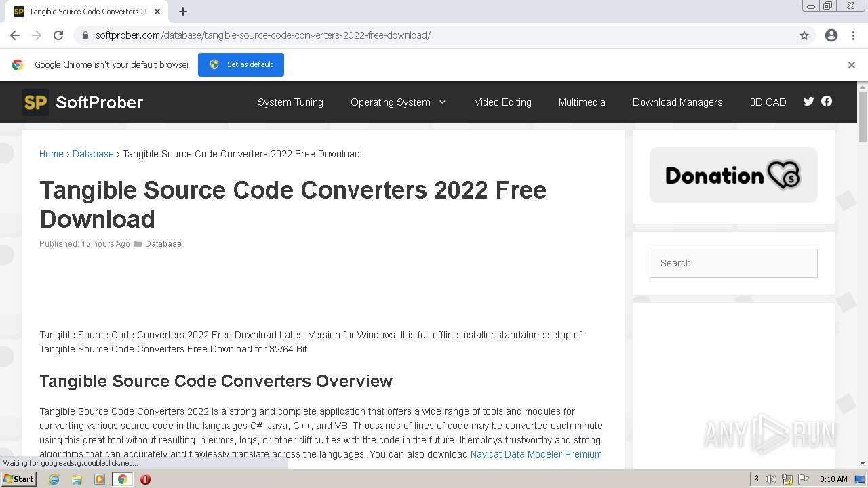Open the Chrome profile avatar icon
This screenshot has height=488, width=868.
pyautogui.click(x=831, y=35)
